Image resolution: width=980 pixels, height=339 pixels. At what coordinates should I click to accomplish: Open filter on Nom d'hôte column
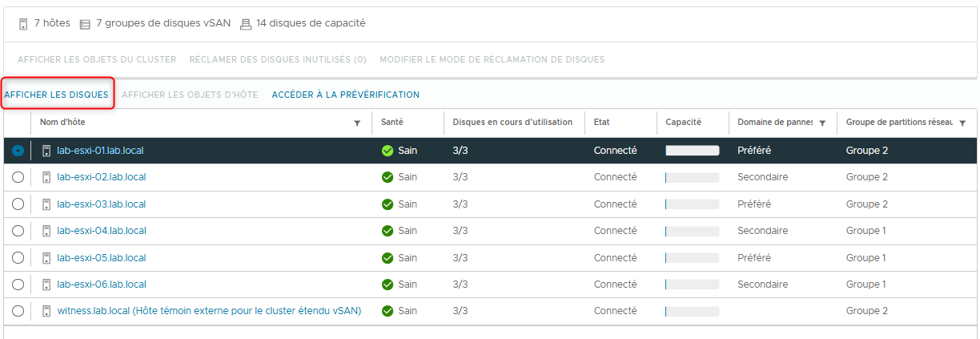357,123
